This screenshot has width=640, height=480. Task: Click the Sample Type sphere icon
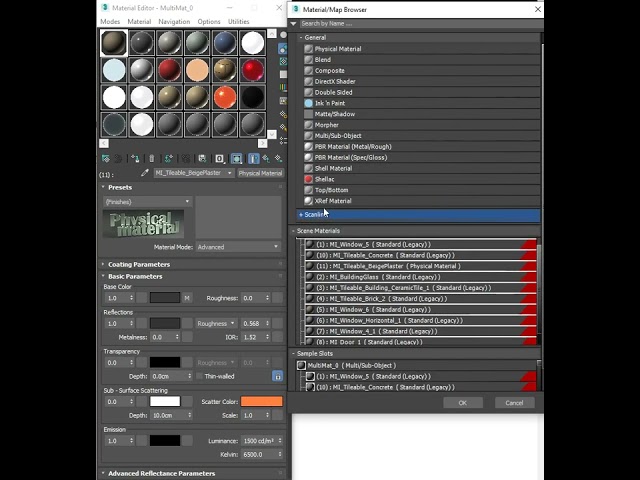pyautogui.click(x=283, y=35)
